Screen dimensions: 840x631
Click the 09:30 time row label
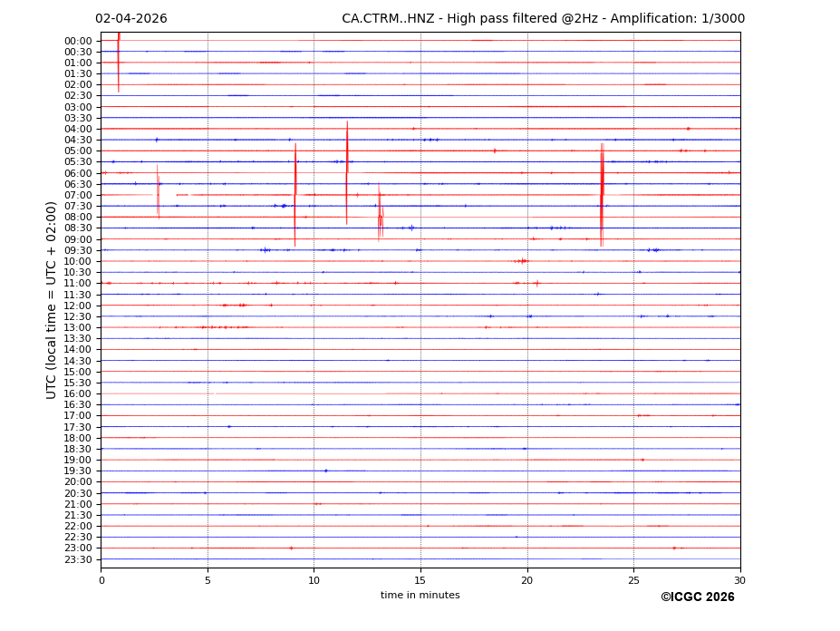77,250
